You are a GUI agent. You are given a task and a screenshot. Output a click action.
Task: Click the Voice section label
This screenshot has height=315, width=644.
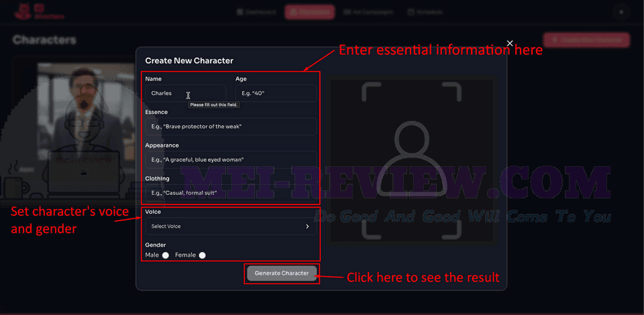[x=153, y=212]
